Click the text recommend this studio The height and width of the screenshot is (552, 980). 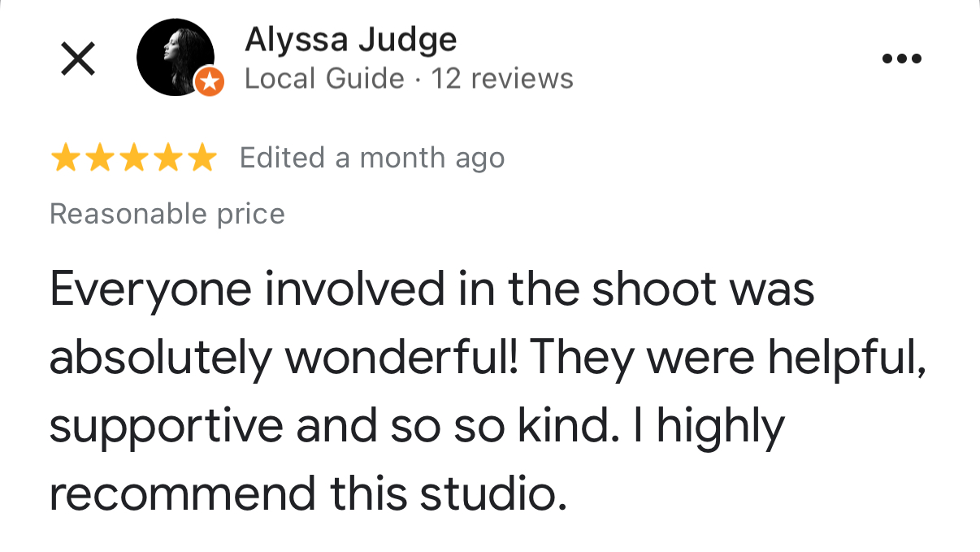tap(308, 493)
